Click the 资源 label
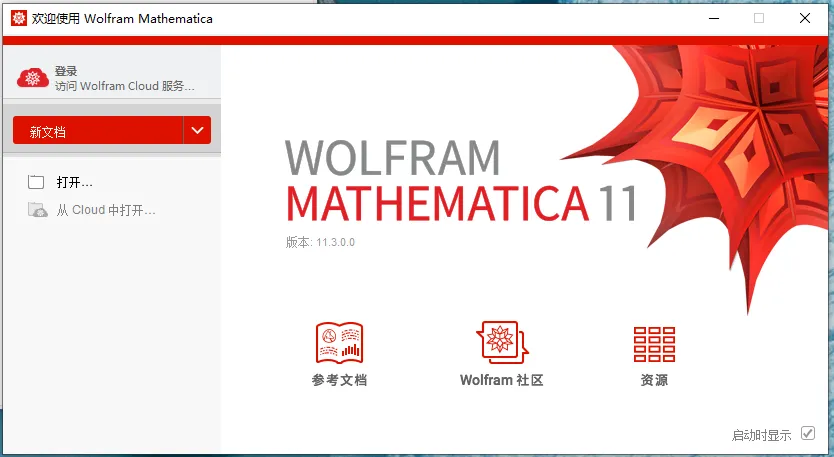The width and height of the screenshot is (834, 457). coord(654,380)
